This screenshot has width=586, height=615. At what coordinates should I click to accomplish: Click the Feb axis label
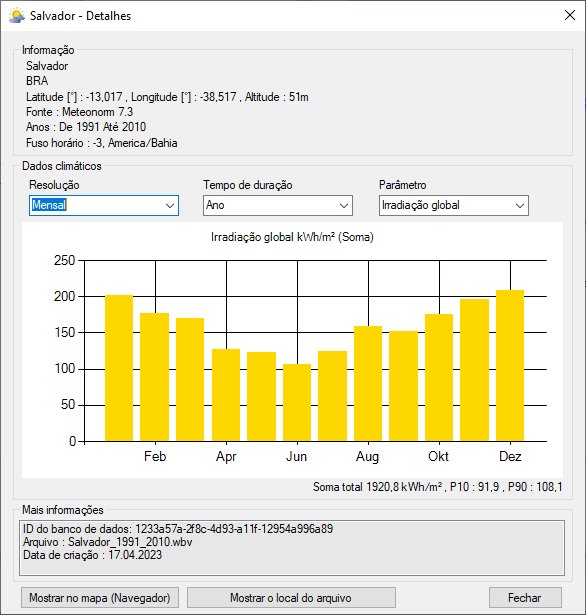point(155,456)
